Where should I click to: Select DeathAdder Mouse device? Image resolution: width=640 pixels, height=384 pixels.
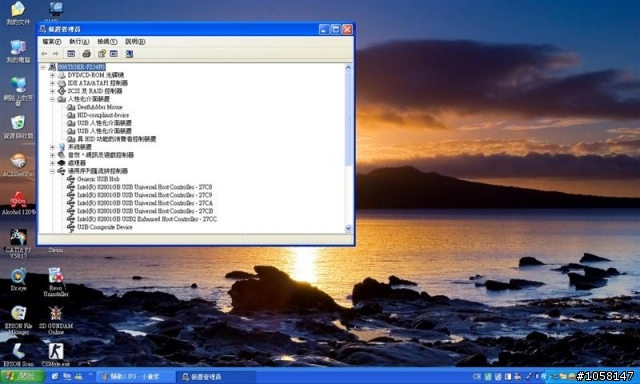[x=100, y=107]
